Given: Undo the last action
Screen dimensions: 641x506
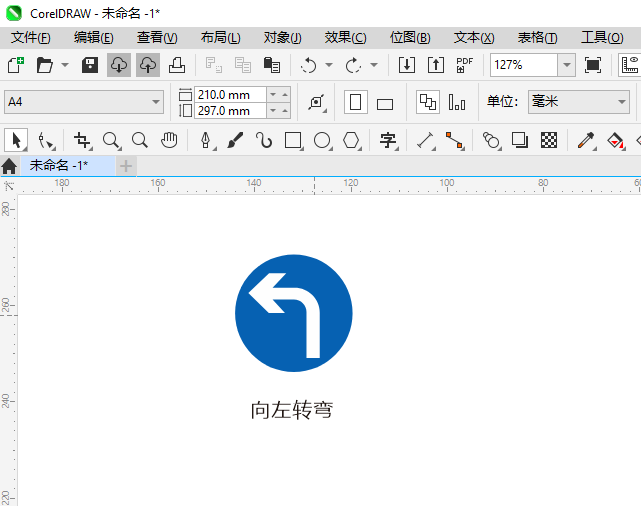Looking at the screenshot, I should click(309, 65).
